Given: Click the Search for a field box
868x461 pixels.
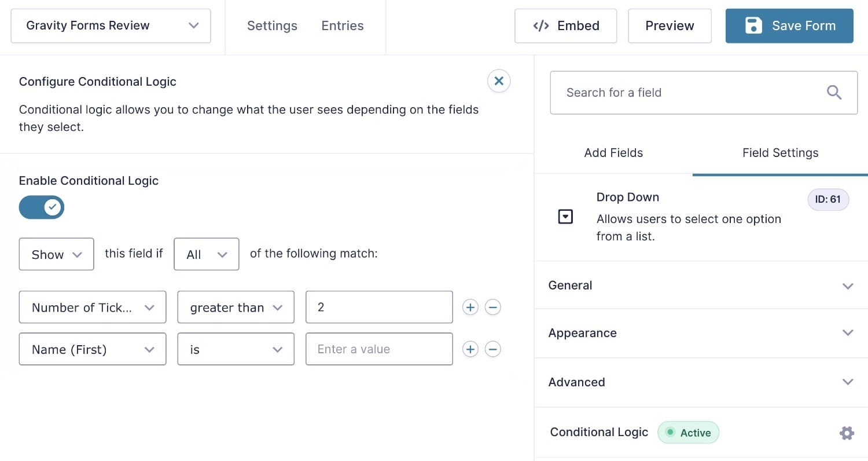Looking at the screenshot, I should tap(704, 93).
